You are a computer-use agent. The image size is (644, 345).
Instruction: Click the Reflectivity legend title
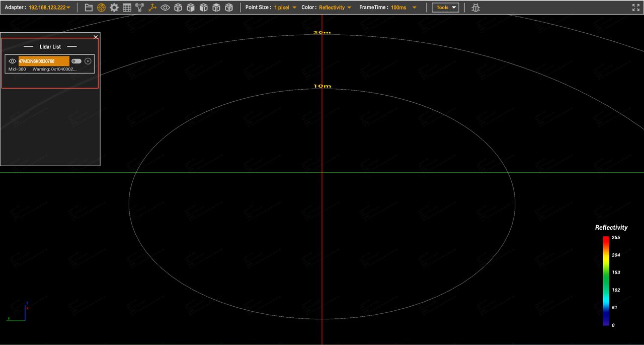611,228
